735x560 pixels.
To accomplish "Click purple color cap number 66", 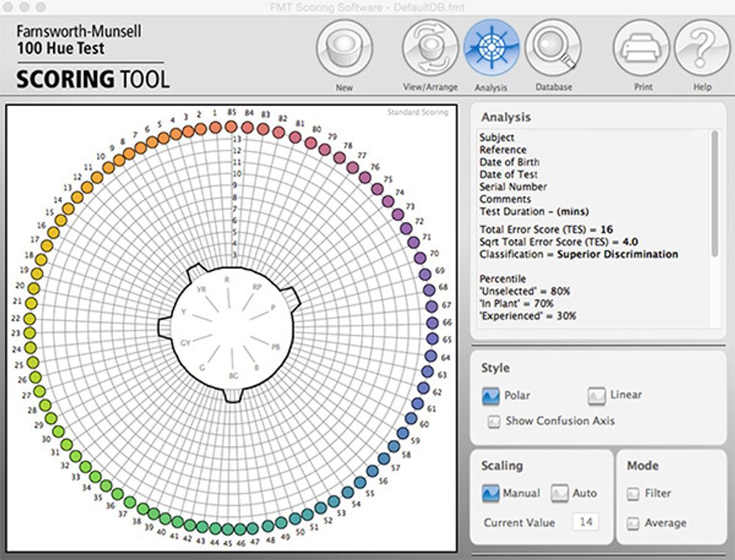I will point(431,323).
